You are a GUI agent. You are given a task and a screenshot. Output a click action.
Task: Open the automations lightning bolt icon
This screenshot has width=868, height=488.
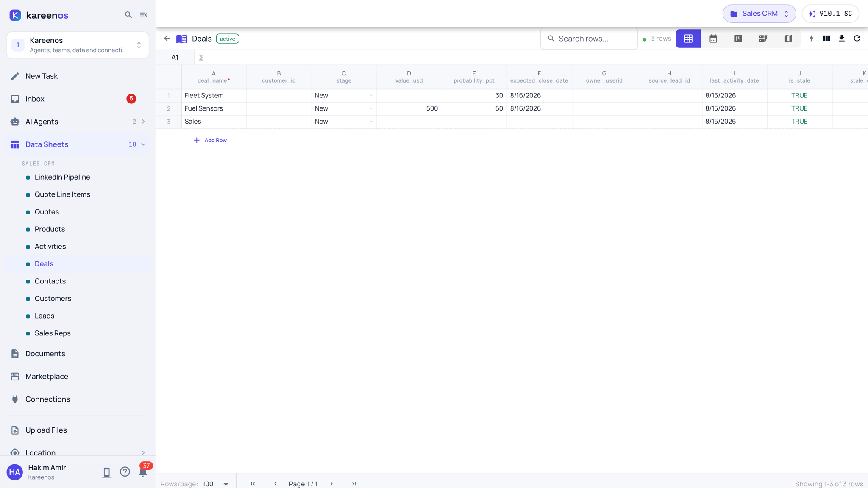811,39
